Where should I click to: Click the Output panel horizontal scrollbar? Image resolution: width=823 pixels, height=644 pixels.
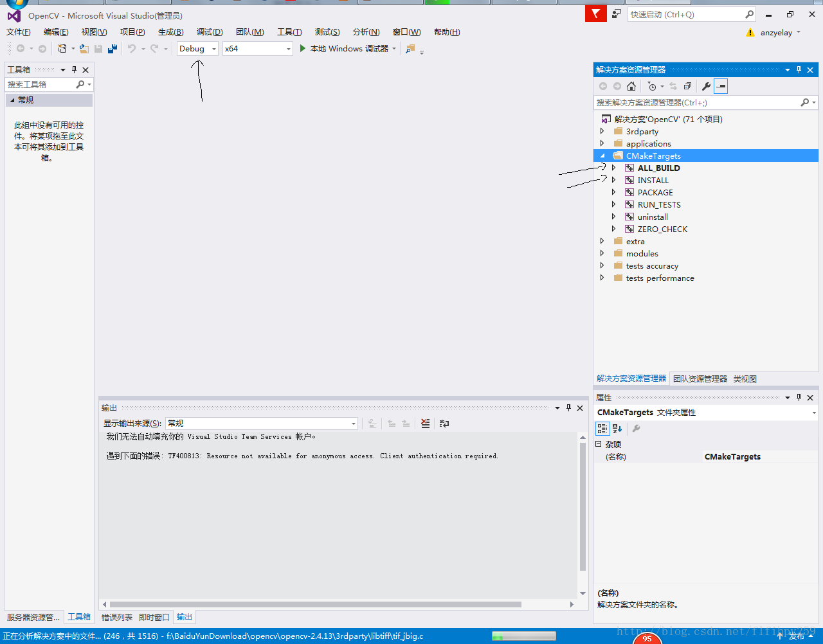tap(316, 604)
